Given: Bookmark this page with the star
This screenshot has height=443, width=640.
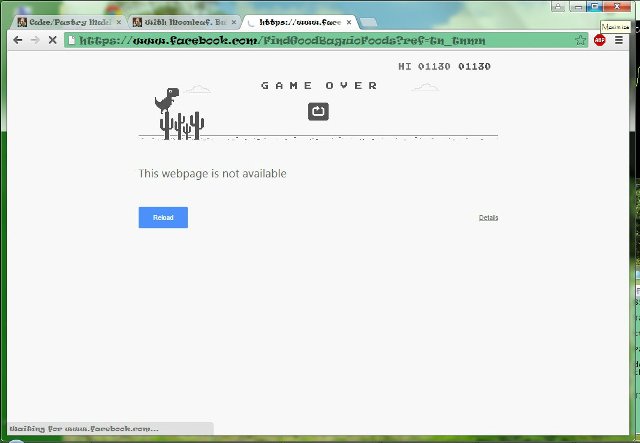Looking at the screenshot, I should [x=580, y=40].
